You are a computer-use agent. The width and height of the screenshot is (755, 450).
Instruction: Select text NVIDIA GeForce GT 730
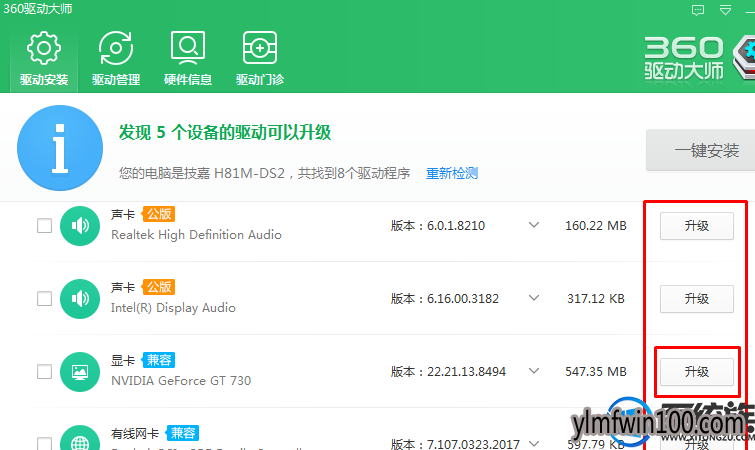(181, 381)
